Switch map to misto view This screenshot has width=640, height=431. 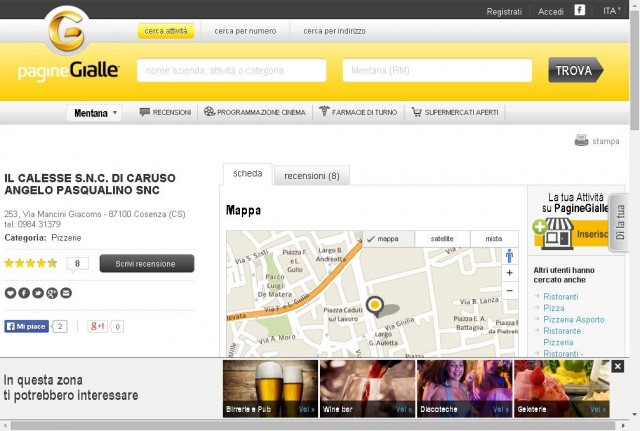click(x=494, y=239)
